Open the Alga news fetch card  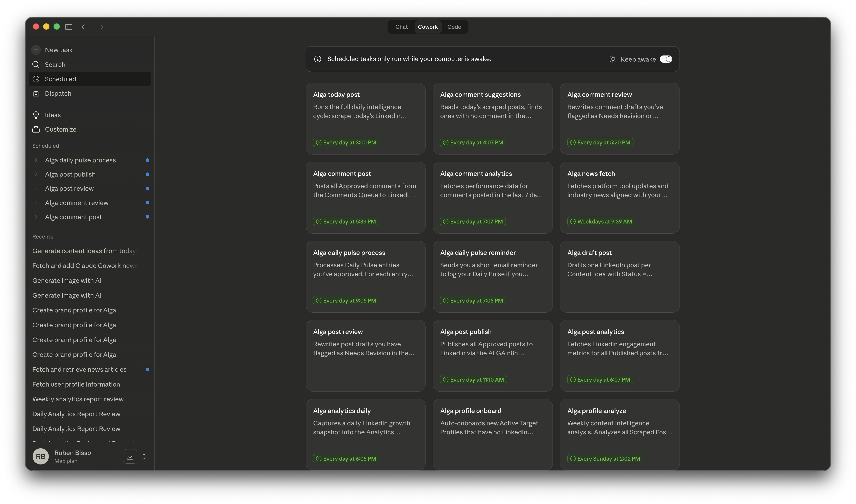coord(620,198)
